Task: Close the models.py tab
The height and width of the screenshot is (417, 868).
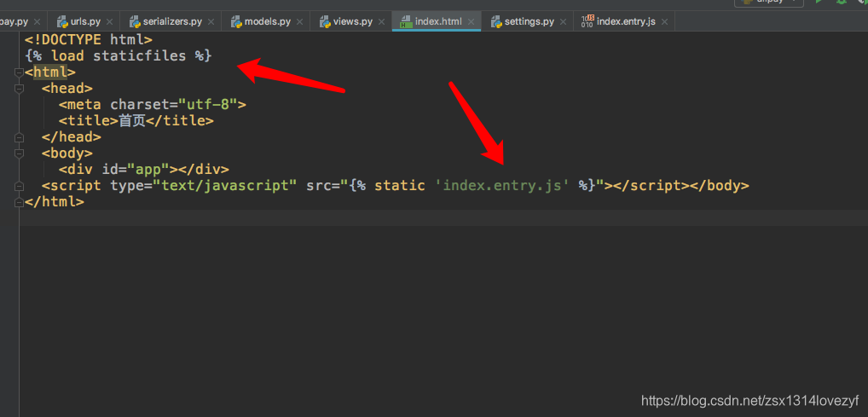Action: tap(299, 22)
